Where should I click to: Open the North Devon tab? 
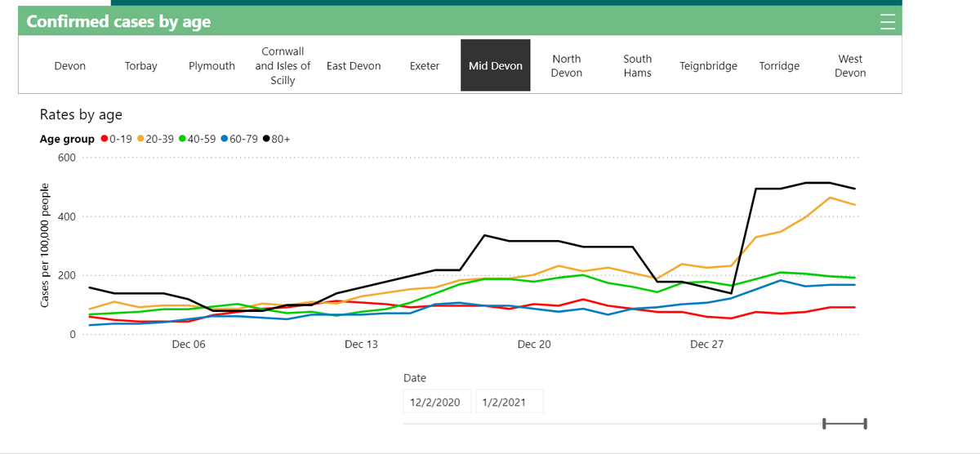pyautogui.click(x=567, y=66)
